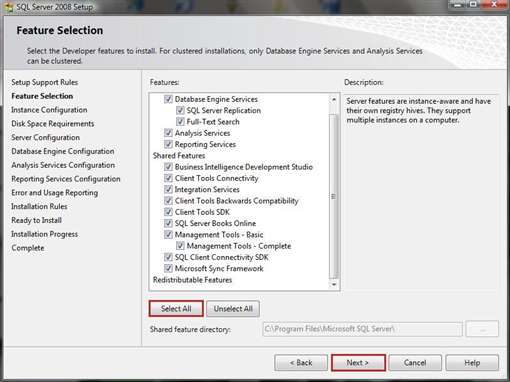The image size is (510, 382).
Task: Uncheck SQL Server Replication
Action: (x=180, y=110)
